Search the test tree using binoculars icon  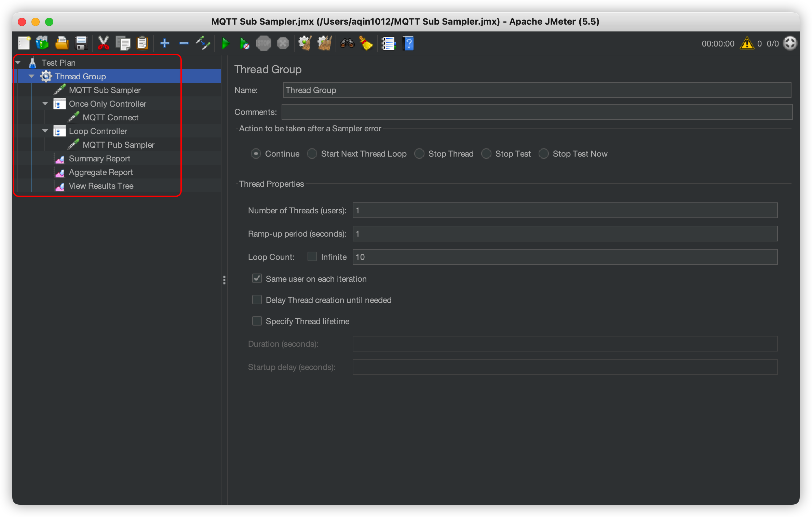347,43
